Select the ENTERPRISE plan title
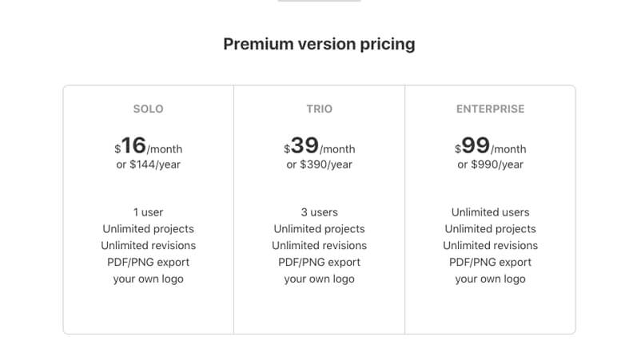633x364 pixels. (490, 109)
